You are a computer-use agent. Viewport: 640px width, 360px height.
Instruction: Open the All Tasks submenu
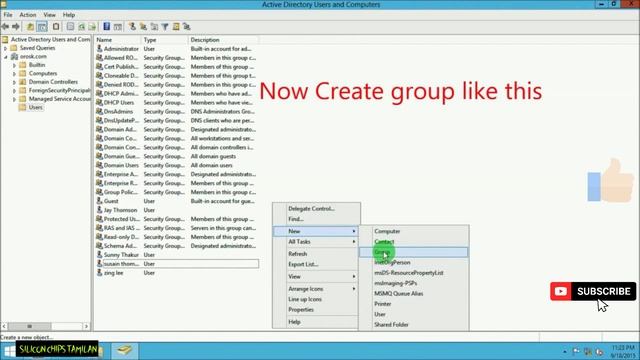[316, 242]
